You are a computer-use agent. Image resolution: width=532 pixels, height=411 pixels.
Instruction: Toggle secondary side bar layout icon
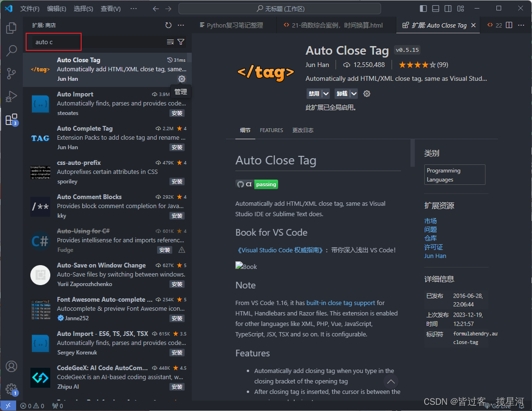click(x=448, y=9)
